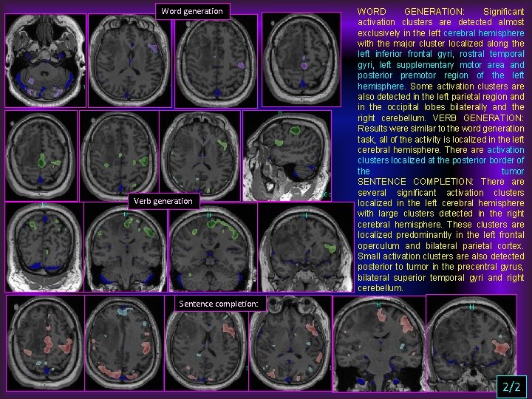Select the axial slice with a large green midline cluster
Image resolution: width=532 pixels, height=399 pixels.
[41, 155]
